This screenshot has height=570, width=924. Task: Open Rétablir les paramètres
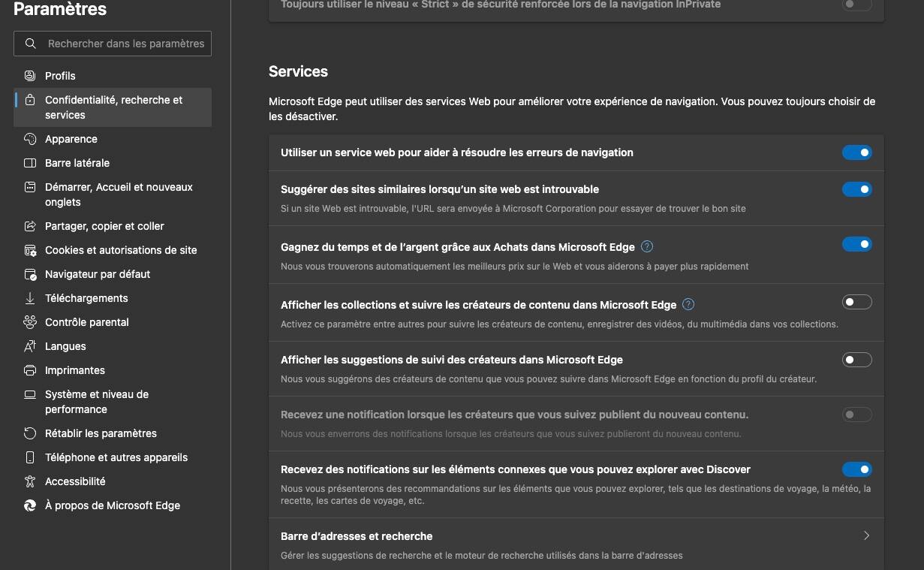tap(100, 433)
